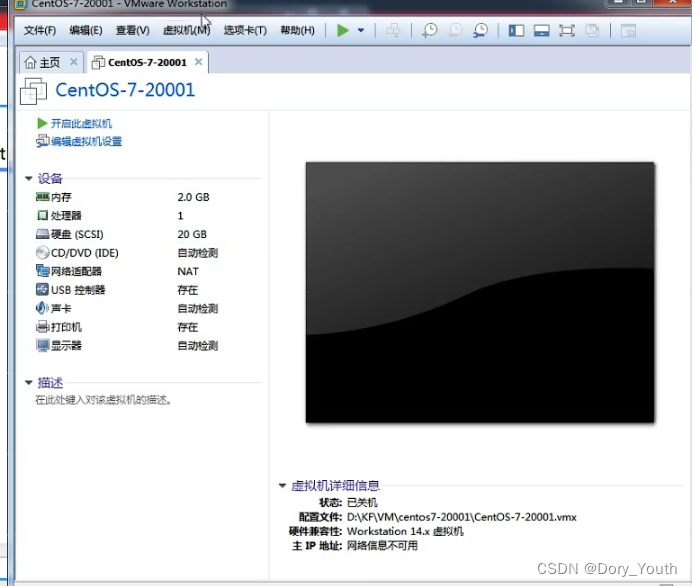Click the revert to snapshot icon
This screenshot has height=586, width=692.
click(455, 30)
